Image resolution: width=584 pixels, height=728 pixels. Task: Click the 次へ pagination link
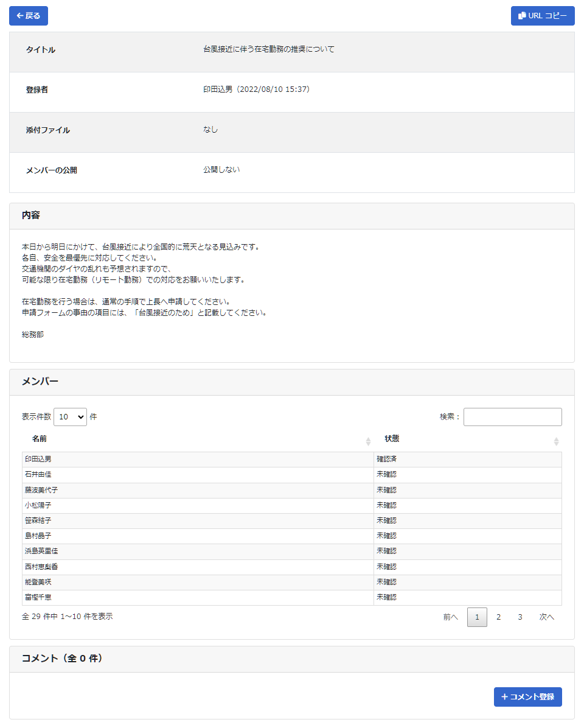tap(546, 617)
